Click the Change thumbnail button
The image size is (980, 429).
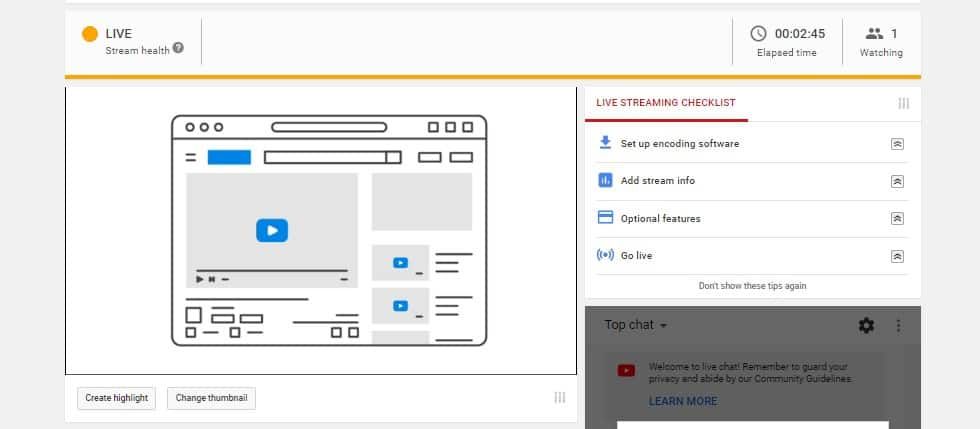pos(211,398)
